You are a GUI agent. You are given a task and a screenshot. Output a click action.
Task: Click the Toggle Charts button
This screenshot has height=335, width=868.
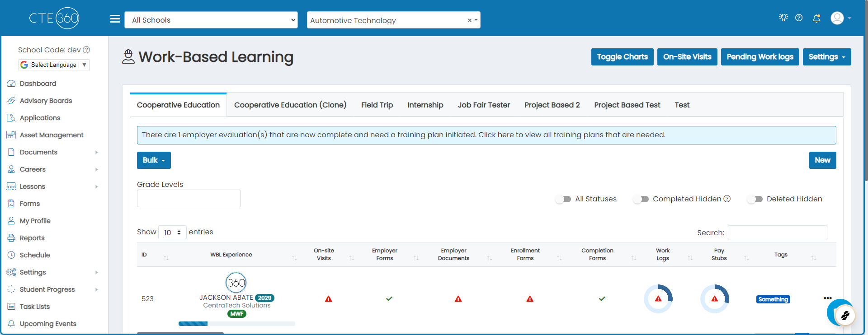point(622,57)
